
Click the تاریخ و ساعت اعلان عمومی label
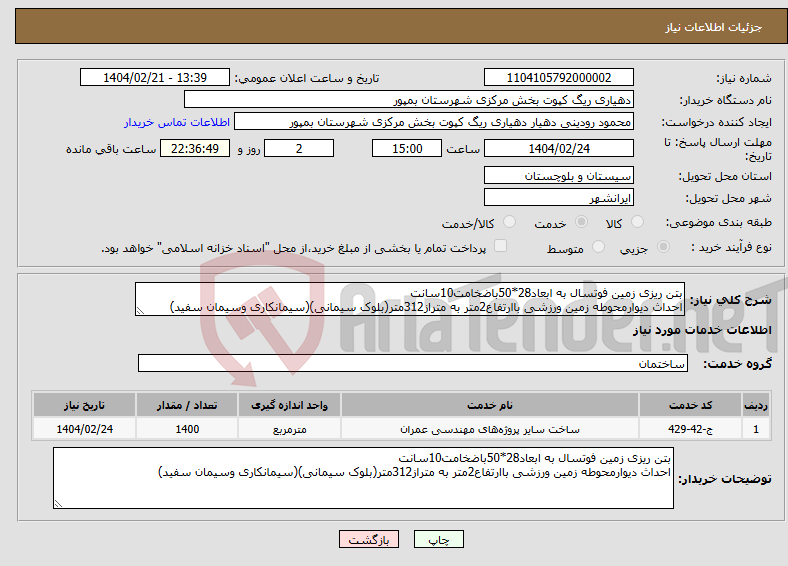coord(307,78)
